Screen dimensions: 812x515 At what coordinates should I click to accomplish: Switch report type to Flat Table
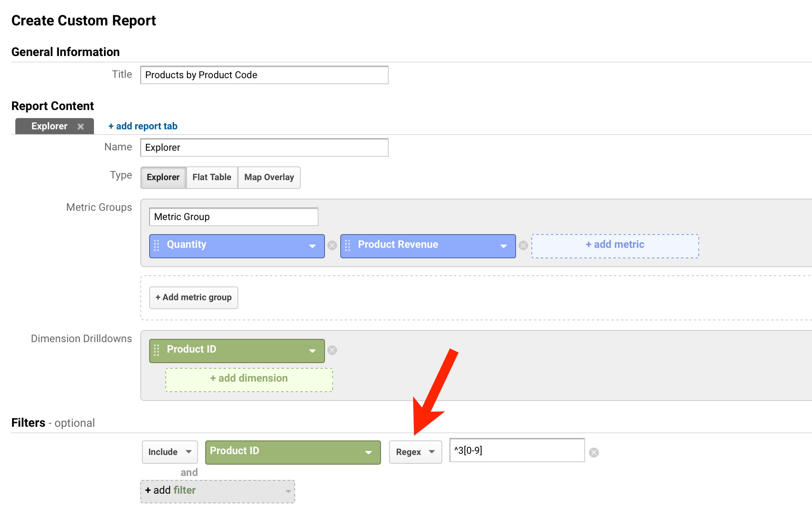click(x=212, y=177)
